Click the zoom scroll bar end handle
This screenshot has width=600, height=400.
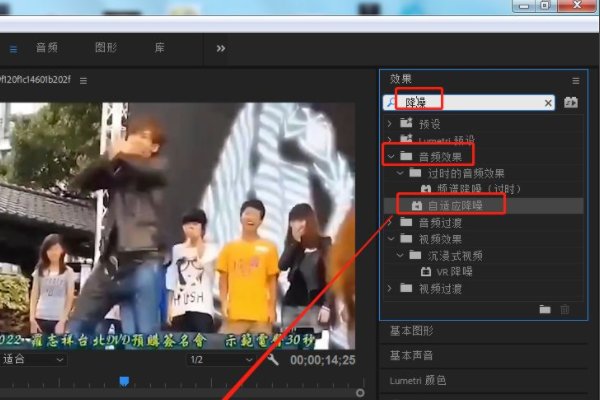tap(360, 393)
